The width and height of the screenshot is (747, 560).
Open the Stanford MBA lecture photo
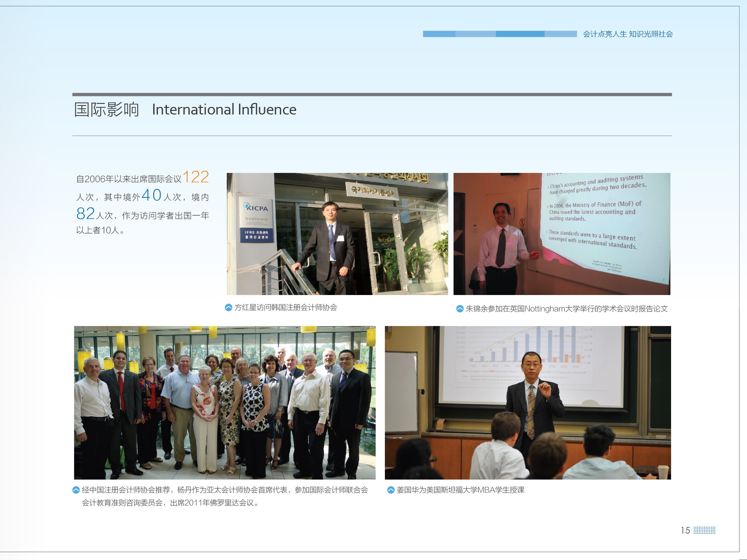528,403
